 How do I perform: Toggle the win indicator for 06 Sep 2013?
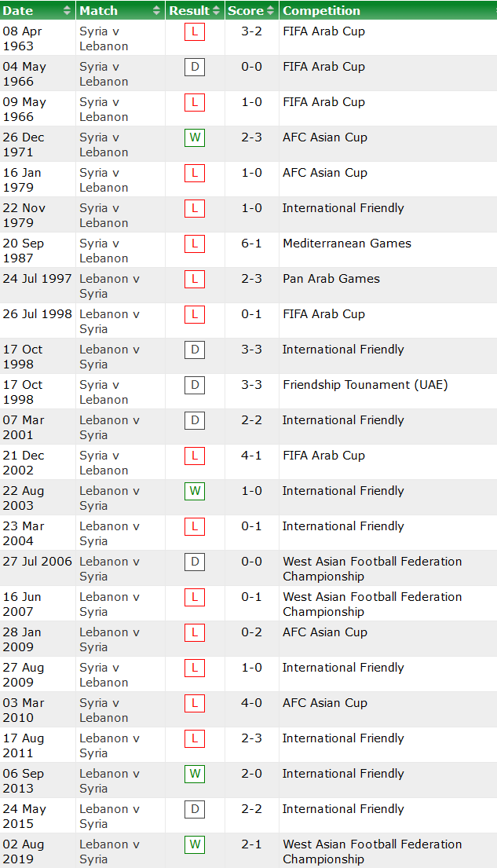click(x=194, y=774)
